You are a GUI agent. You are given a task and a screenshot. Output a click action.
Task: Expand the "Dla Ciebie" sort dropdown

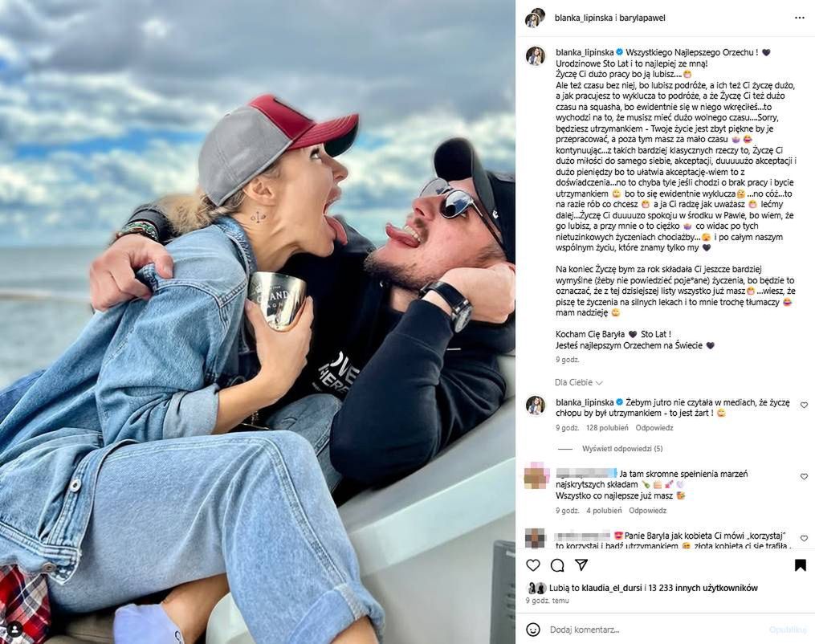tap(578, 382)
